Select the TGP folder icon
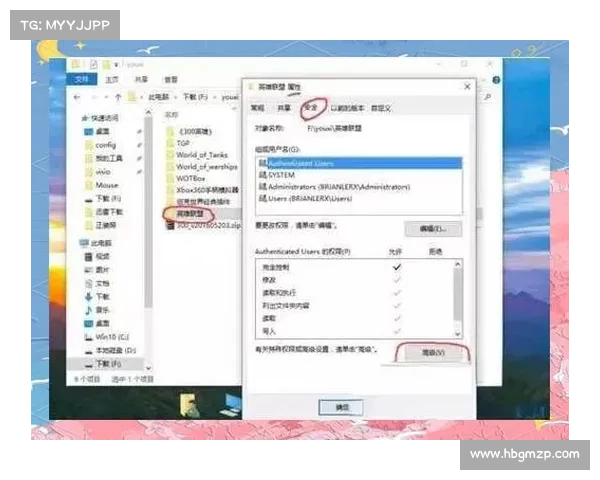 169,142
